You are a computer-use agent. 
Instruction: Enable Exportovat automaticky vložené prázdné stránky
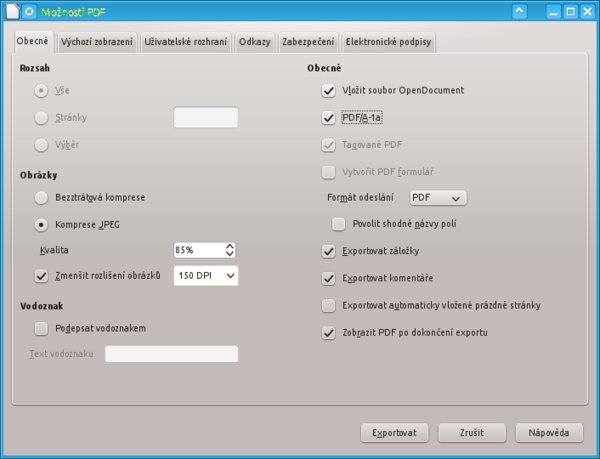[x=328, y=306]
